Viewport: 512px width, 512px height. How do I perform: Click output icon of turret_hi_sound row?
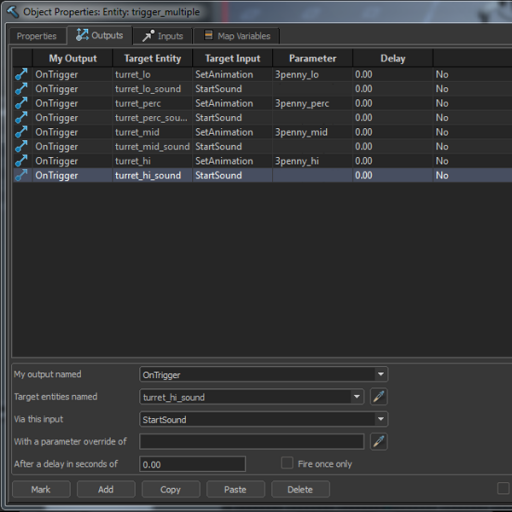(21, 175)
